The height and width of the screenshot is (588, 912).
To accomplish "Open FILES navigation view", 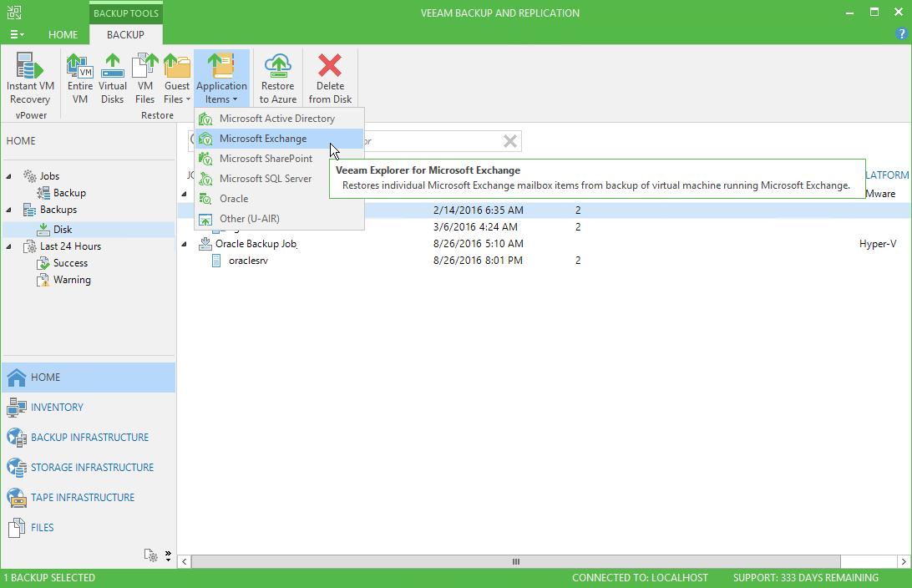I will pyautogui.click(x=89, y=528).
